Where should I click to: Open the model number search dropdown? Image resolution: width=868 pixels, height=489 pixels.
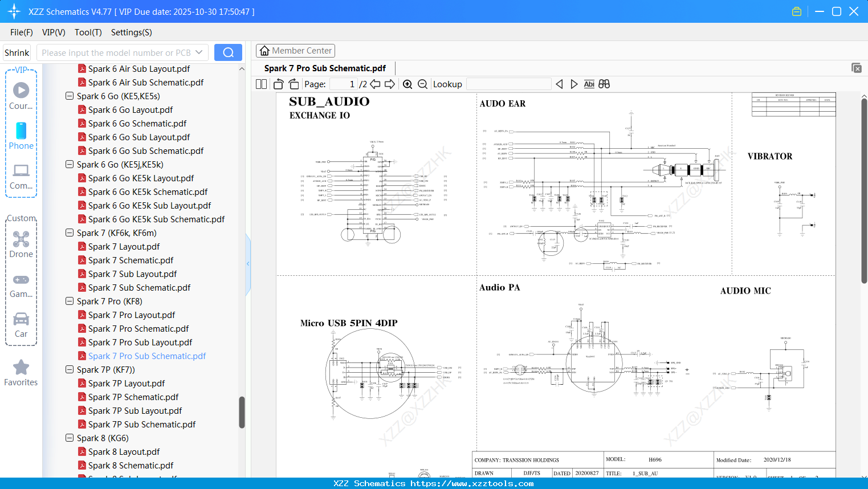point(199,52)
